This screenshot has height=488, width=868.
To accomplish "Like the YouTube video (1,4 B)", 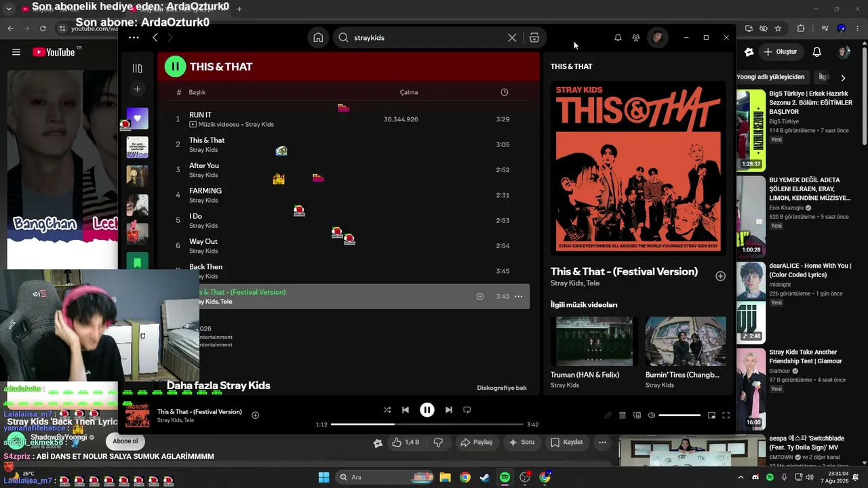I will coord(406,443).
